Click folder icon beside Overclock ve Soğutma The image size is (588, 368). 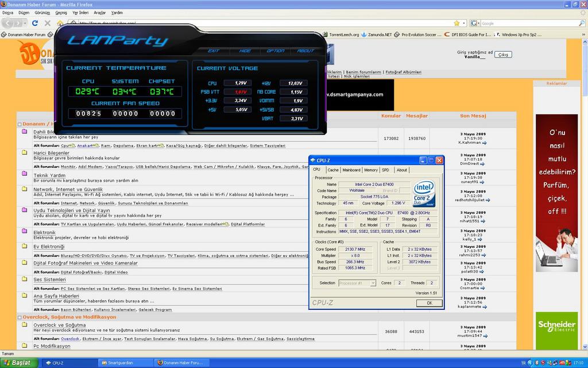pos(24,324)
